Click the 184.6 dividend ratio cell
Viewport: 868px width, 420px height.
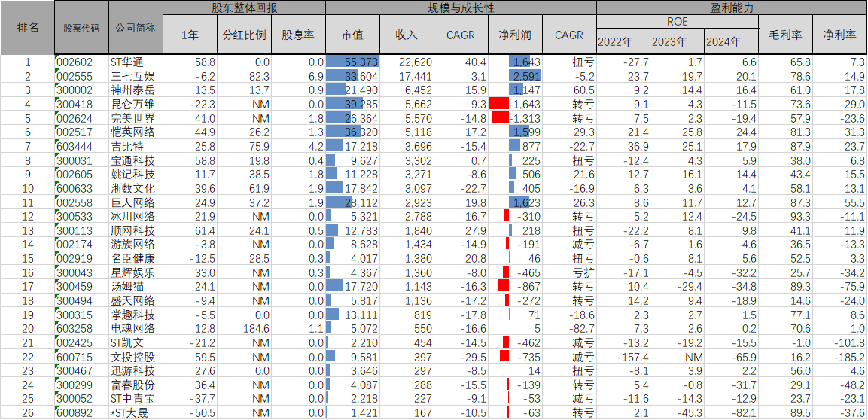point(244,328)
